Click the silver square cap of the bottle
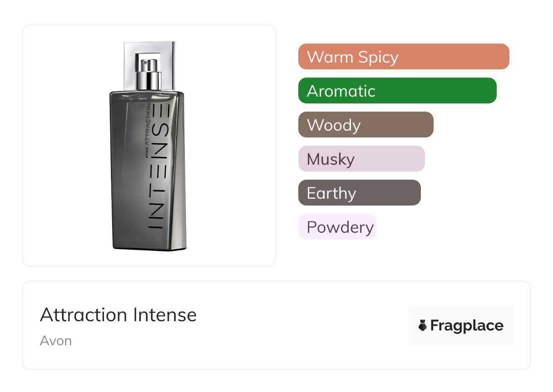This screenshot has height=392, width=553. point(166,51)
